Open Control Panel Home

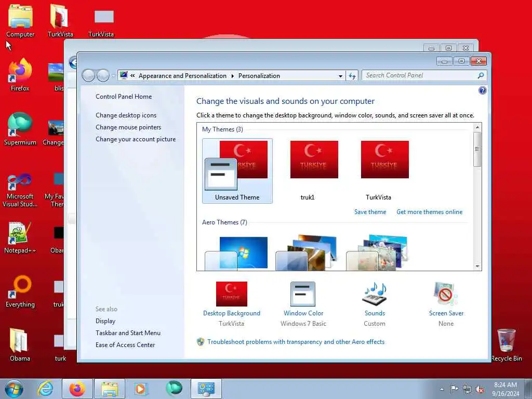pyautogui.click(x=124, y=96)
